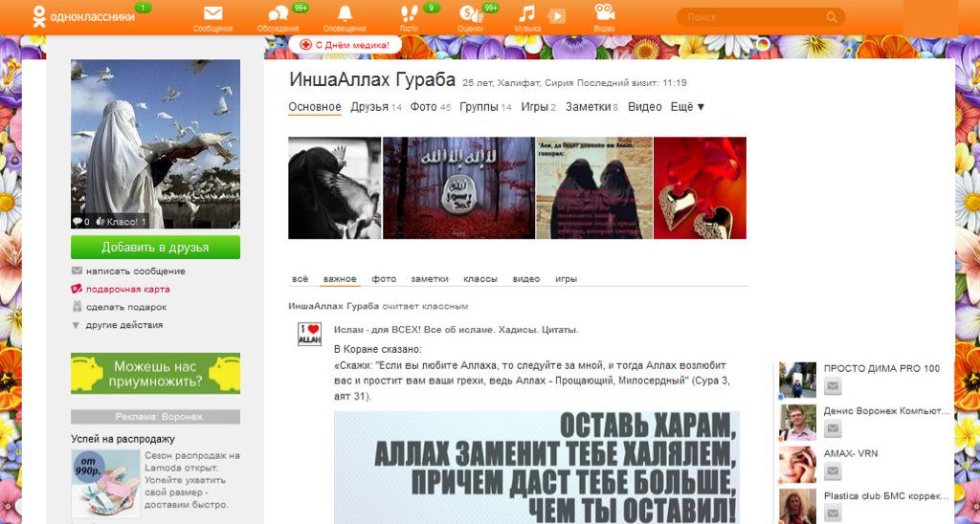980x524 pixels.
Task: Select заметки feed filter
Action: point(430,279)
